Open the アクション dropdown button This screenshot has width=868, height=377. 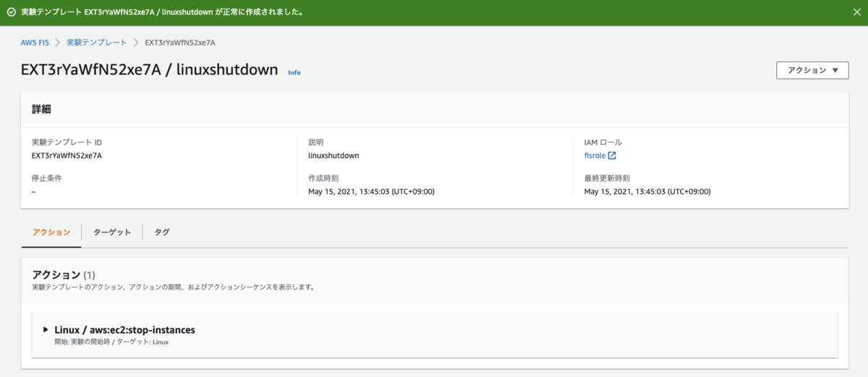(812, 70)
